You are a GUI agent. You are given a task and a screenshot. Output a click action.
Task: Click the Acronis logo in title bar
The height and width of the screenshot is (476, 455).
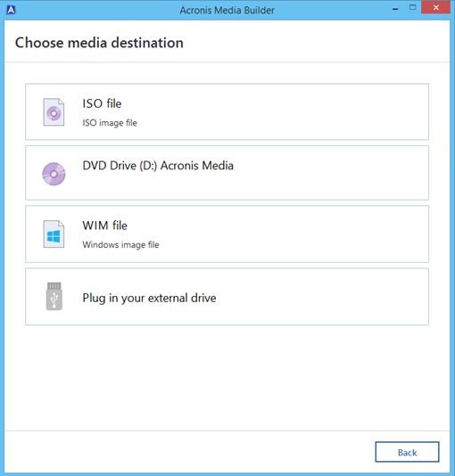11,10
